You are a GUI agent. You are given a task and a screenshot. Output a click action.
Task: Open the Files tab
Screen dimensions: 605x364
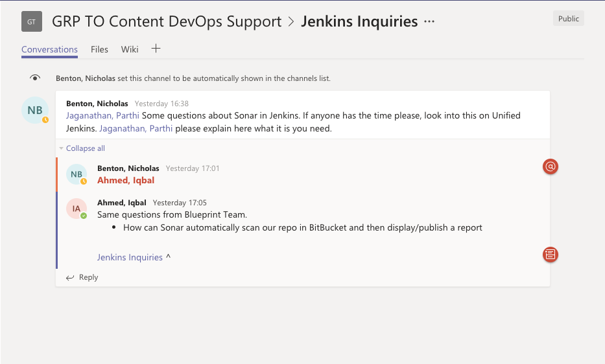pyautogui.click(x=99, y=49)
